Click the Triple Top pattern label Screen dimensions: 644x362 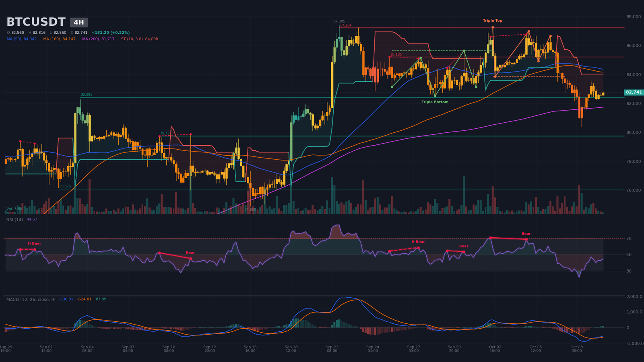(493, 21)
